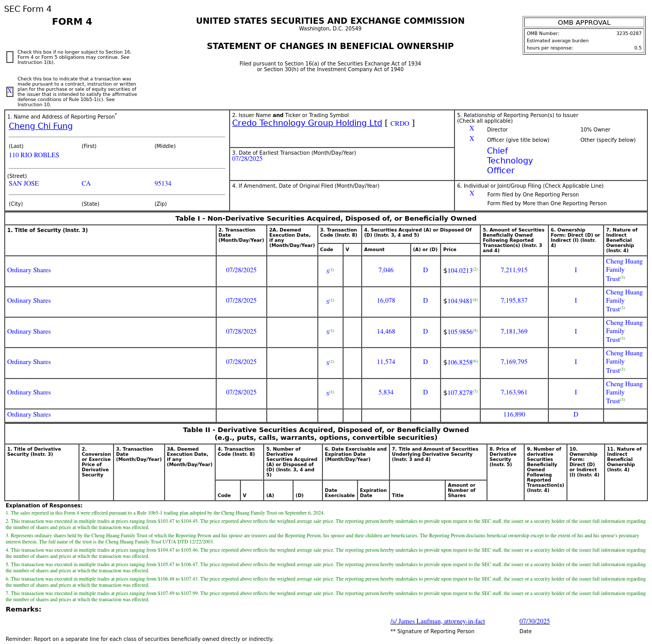The height and width of the screenshot is (644, 652).
Task: Click the amount 11,574
Action: point(386,362)
